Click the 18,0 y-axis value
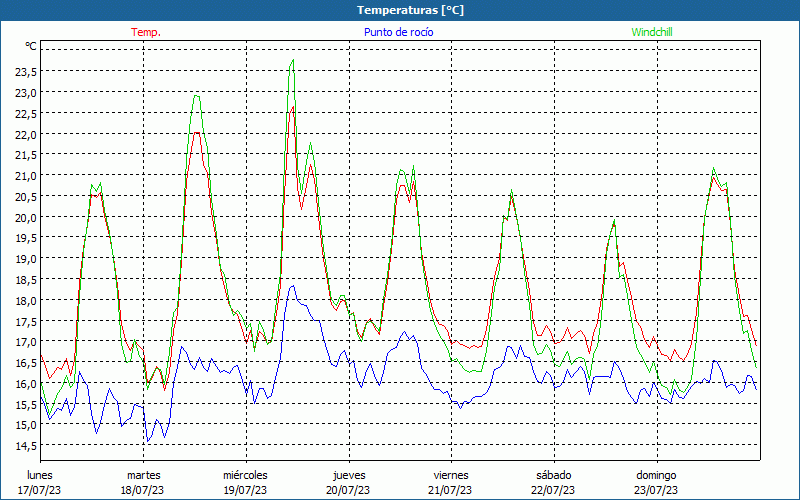This screenshot has height=500, width=800. click(x=26, y=301)
